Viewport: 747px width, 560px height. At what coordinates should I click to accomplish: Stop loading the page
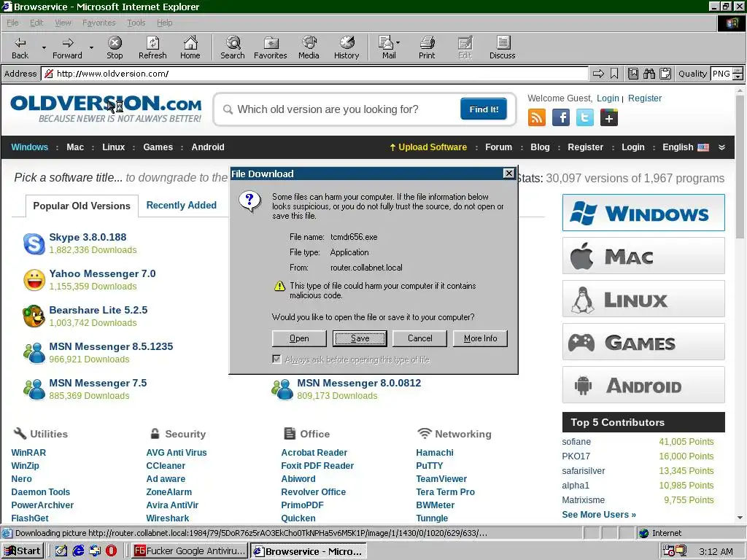[115, 47]
